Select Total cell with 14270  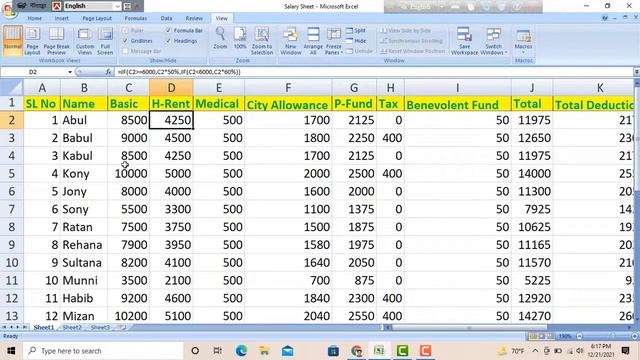532,316
